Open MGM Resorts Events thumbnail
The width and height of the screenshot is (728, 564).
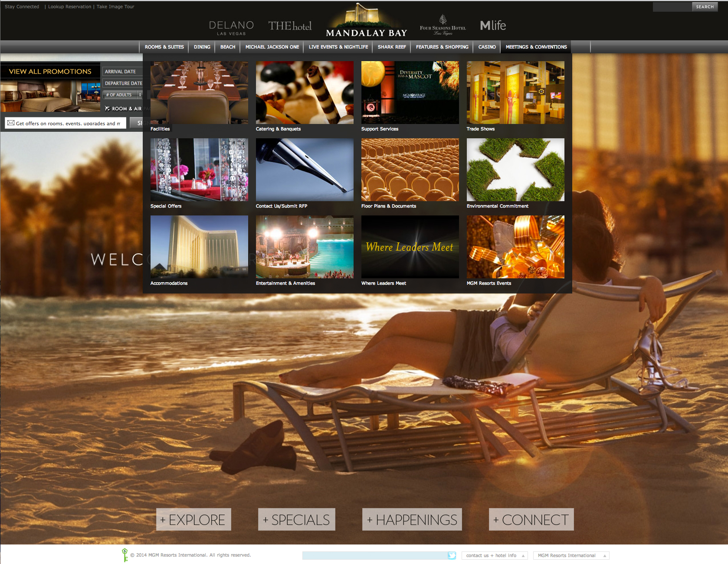(515, 247)
